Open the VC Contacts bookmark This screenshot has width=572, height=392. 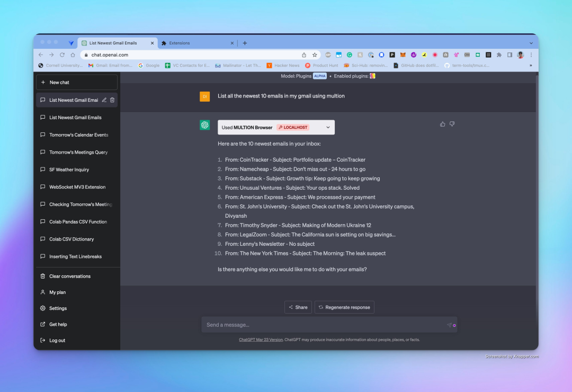coord(187,65)
